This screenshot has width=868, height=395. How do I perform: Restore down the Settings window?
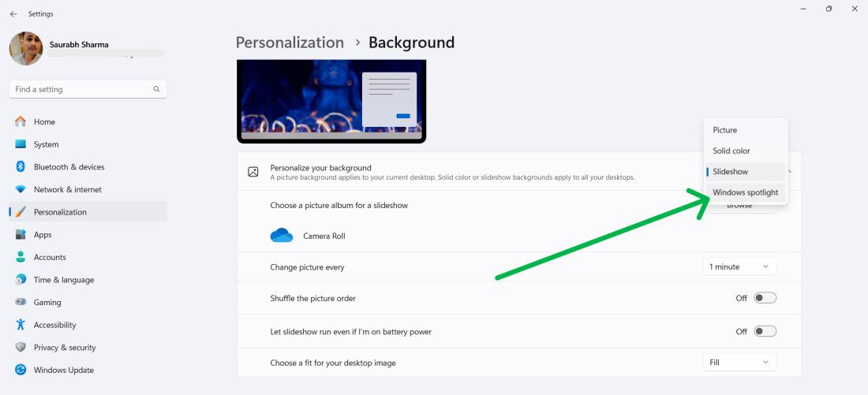tap(829, 9)
